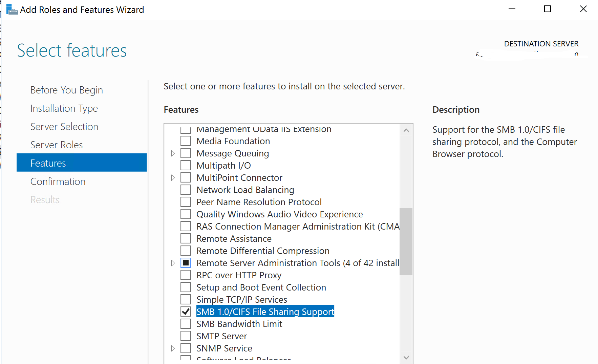This screenshot has height=364, width=598.
Task: Uncheck SMB 1.0/CIFS File Sharing Support
Action: click(186, 312)
